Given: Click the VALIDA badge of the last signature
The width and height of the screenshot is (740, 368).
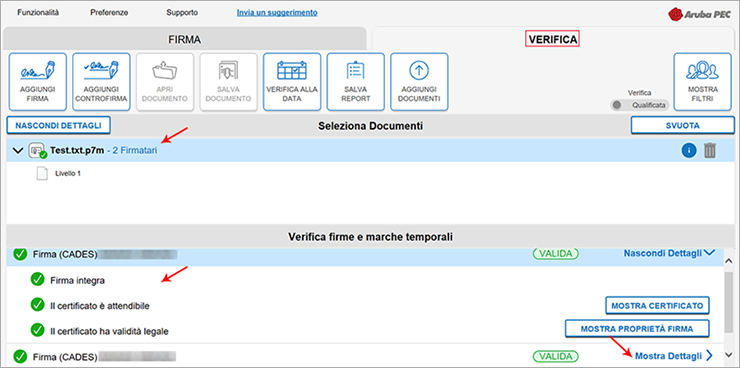Looking at the screenshot, I should (x=555, y=355).
